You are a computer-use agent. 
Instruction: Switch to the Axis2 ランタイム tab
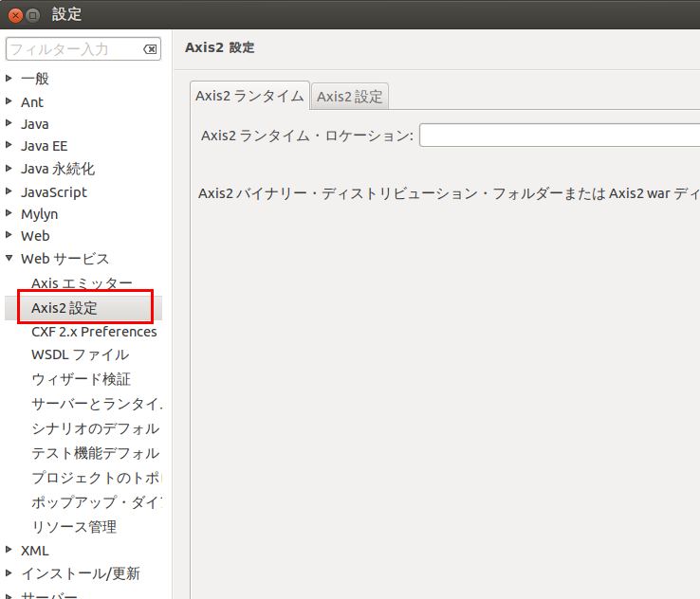(249, 96)
